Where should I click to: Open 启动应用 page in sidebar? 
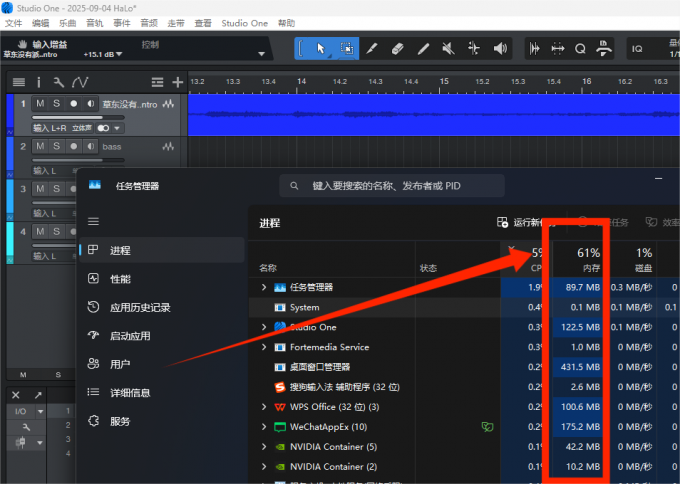[130, 336]
